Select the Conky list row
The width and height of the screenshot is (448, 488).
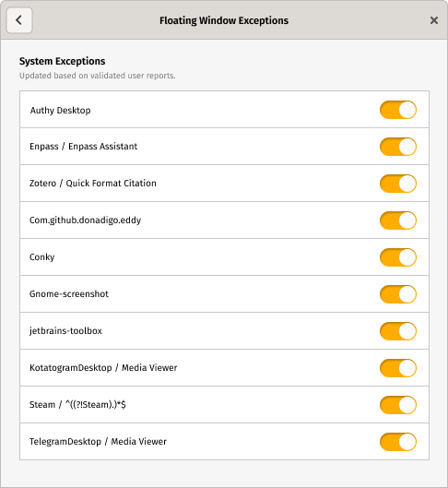pos(224,257)
